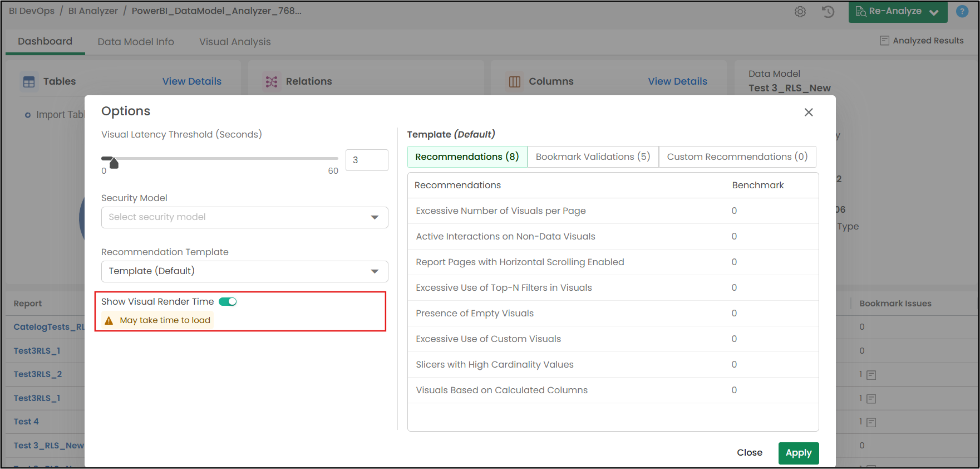Image resolution: width=980 pixels, height=469 pixels.
Task: Toggle Show Visual Render Time switch
Action: click(x=228, y=301)
